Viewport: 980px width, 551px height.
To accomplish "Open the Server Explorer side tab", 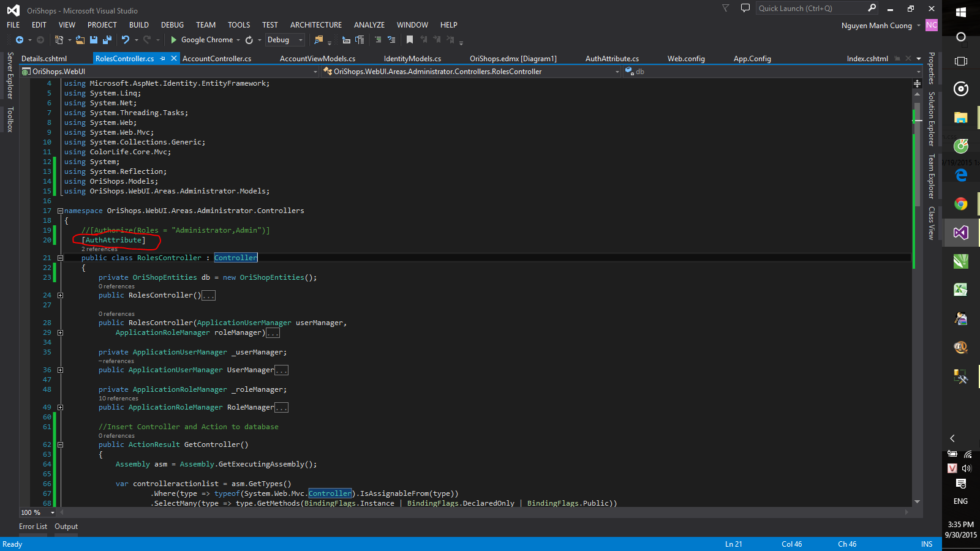I will tap(10, 75).
